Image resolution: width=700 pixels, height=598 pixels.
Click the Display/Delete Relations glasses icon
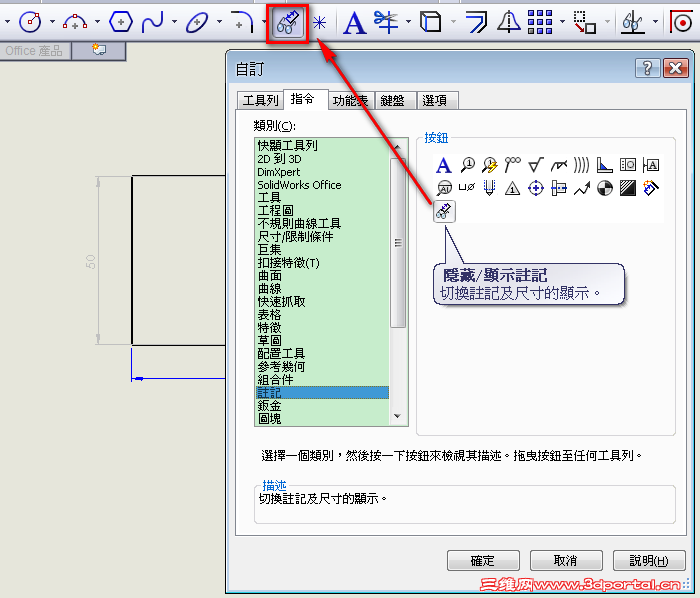tap(633, 22)
